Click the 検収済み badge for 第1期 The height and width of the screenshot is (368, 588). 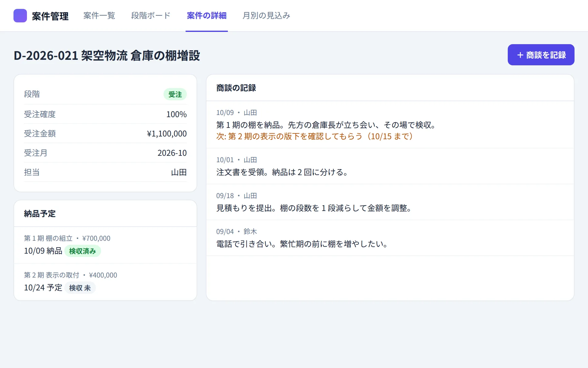pos(83,251)
